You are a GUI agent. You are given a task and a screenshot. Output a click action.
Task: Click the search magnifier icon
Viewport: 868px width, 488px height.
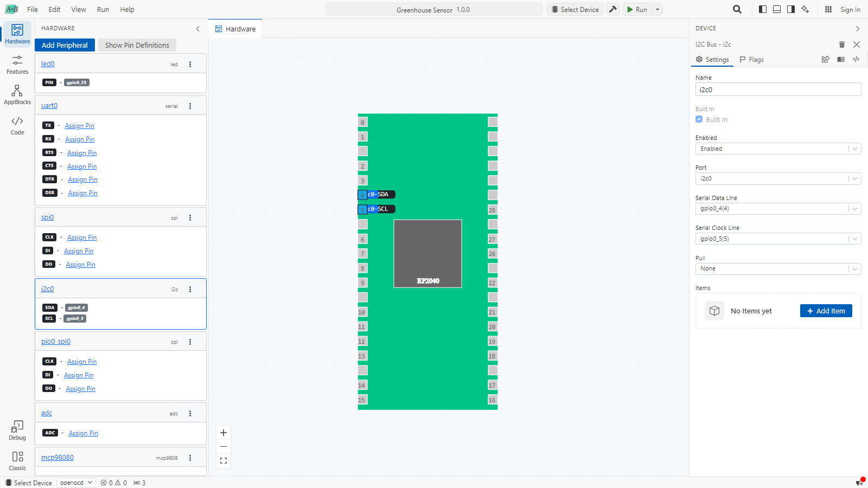pos(737,9)
